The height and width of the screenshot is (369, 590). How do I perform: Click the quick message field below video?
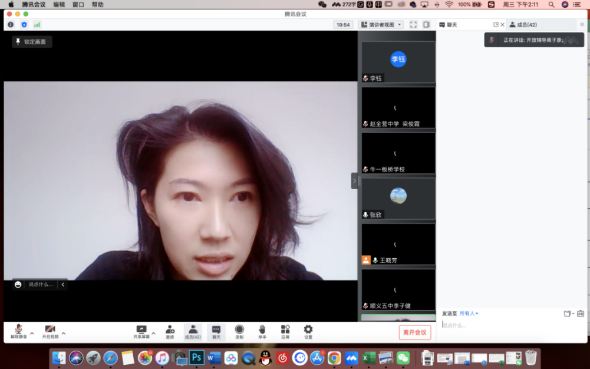pos(41,285)
